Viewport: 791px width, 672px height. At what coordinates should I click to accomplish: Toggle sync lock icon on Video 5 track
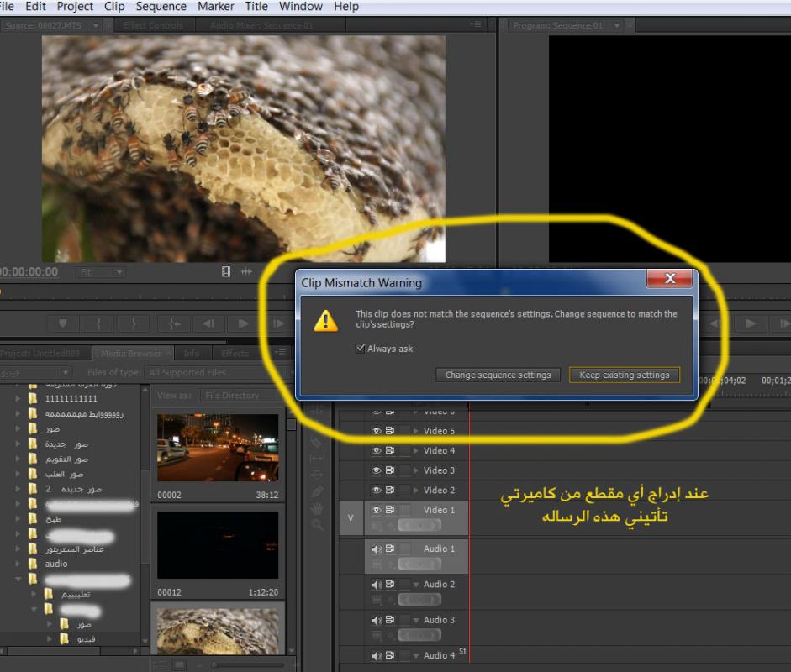coord(390,431)
